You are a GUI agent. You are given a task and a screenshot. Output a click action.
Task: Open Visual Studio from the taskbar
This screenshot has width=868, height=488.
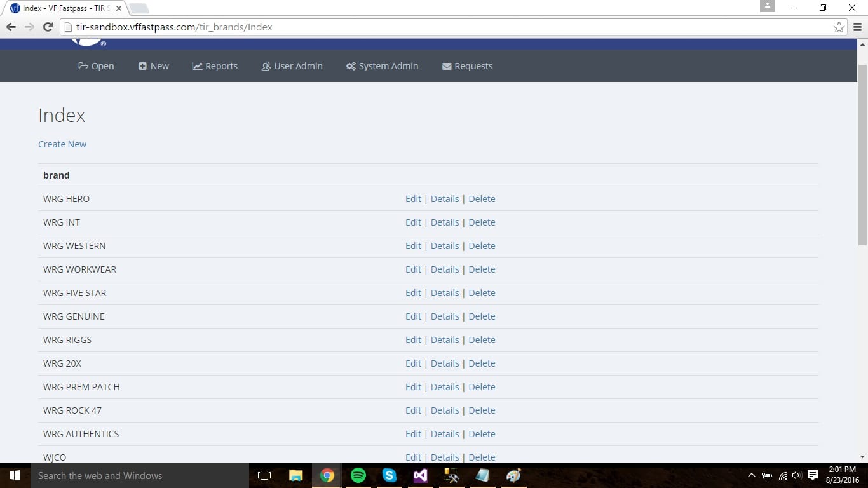[421, 475]
